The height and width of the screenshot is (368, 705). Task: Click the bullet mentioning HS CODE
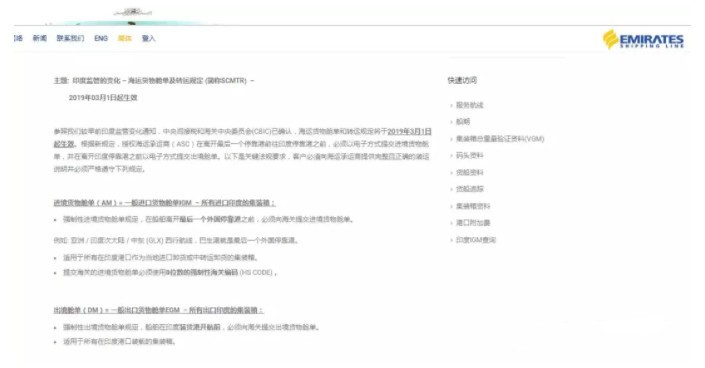(170, 272)
